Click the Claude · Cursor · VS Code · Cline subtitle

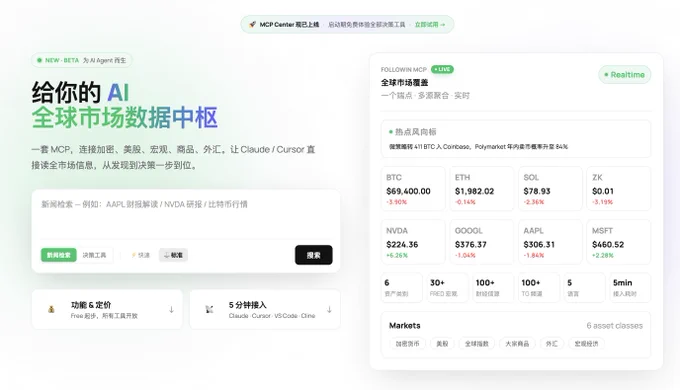point(272,316)
